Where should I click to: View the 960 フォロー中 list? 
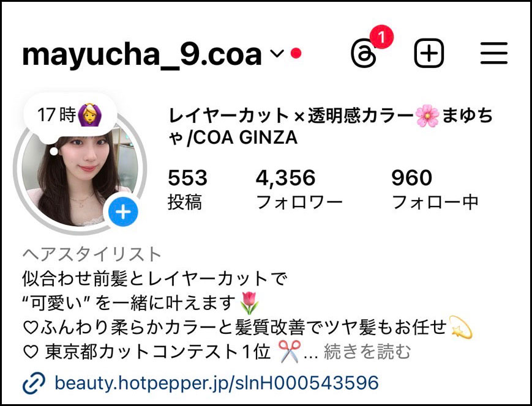(x=435, y=189)
